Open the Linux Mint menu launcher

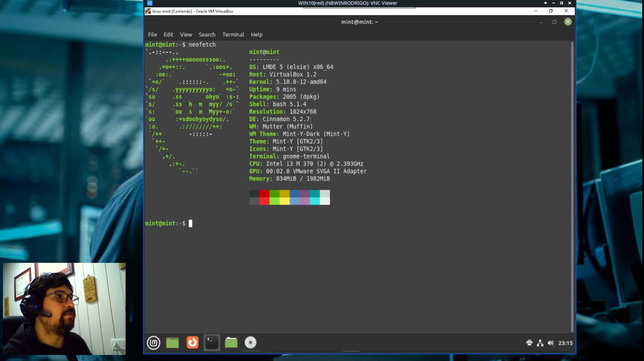pyautogui.click(x=153, y=342)
